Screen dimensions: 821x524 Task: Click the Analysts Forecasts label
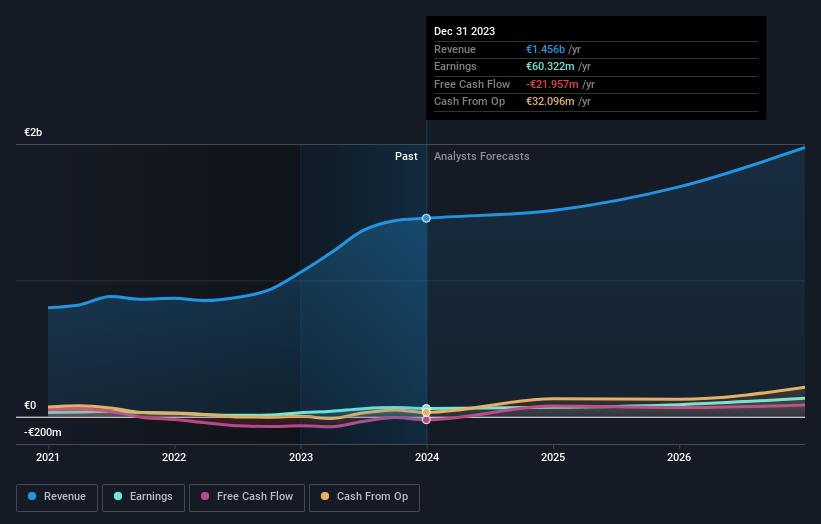pos(482,157)
